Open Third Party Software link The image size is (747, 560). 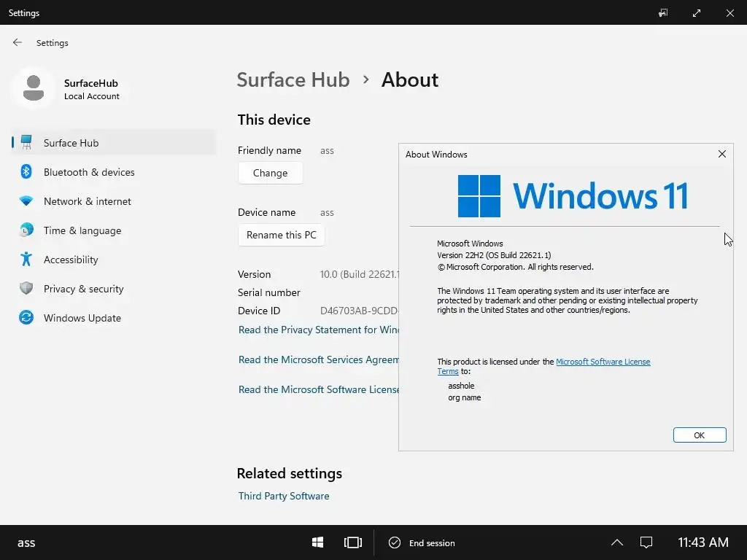point(284,496)
